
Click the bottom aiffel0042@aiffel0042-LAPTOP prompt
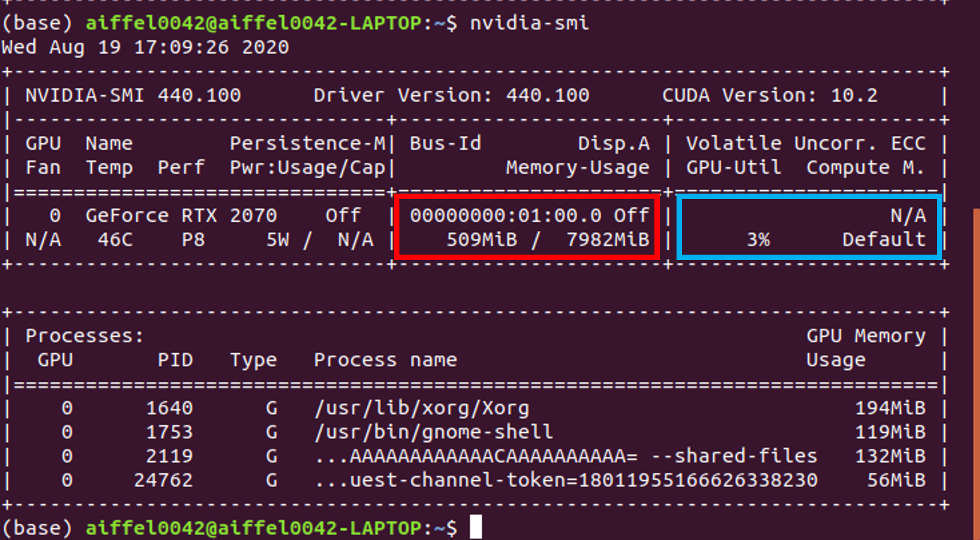point(253,528)
